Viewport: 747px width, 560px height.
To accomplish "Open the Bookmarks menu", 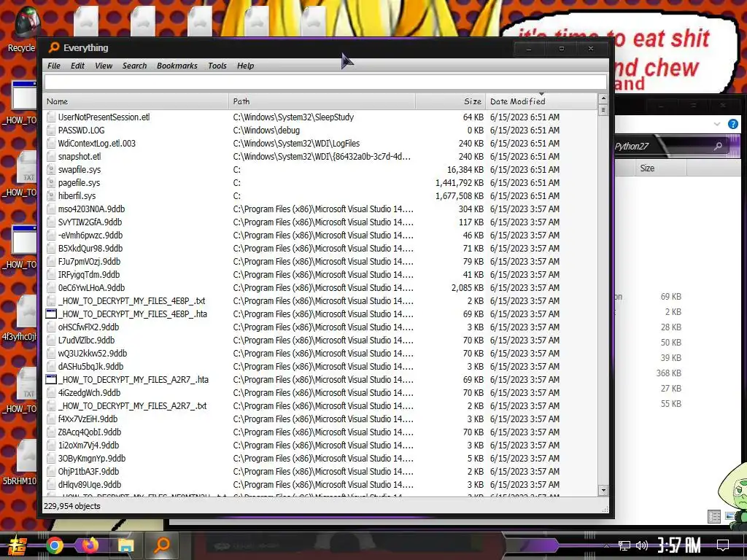I will pyautogui.click(x=177, y=66).
